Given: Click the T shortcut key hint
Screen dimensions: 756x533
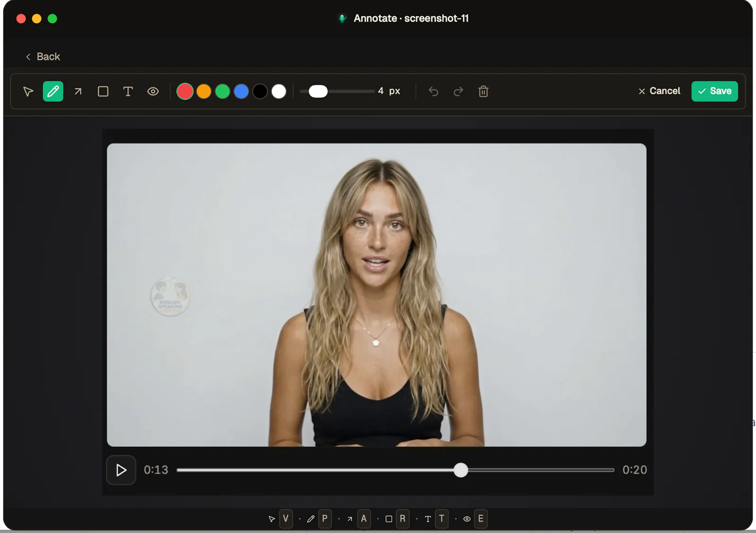Looking at the screenshot, I should tap(442, 519).
